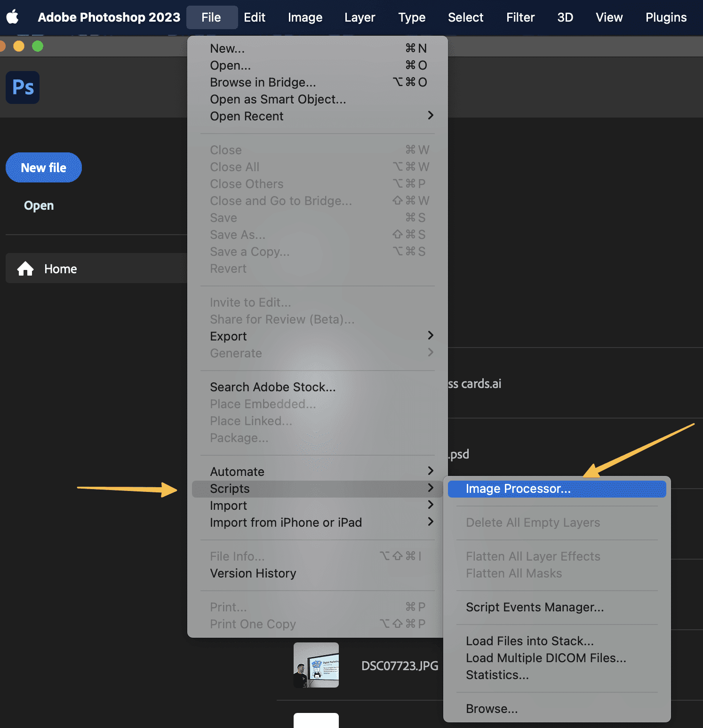Viewport: 703px width, 728px height.
Task: Select Image Processor from the Scripts submenu
Action: coord(518,489)
